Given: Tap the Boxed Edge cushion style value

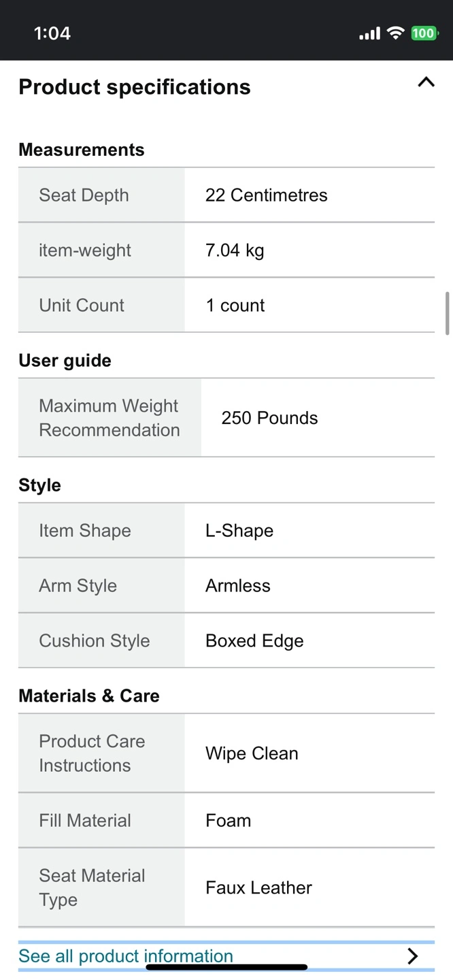Looking at the screenshot, I should (254, 641).
